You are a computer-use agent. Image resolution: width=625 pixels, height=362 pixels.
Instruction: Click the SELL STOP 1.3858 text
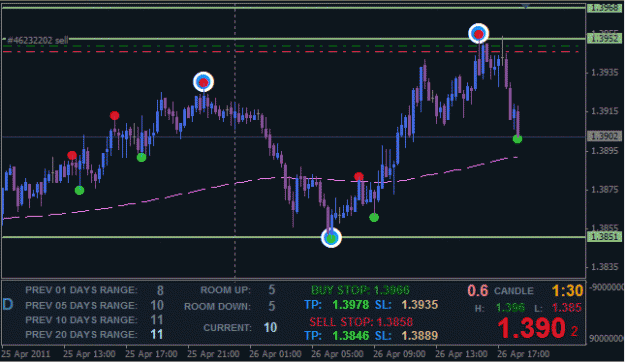click(361, 322)
